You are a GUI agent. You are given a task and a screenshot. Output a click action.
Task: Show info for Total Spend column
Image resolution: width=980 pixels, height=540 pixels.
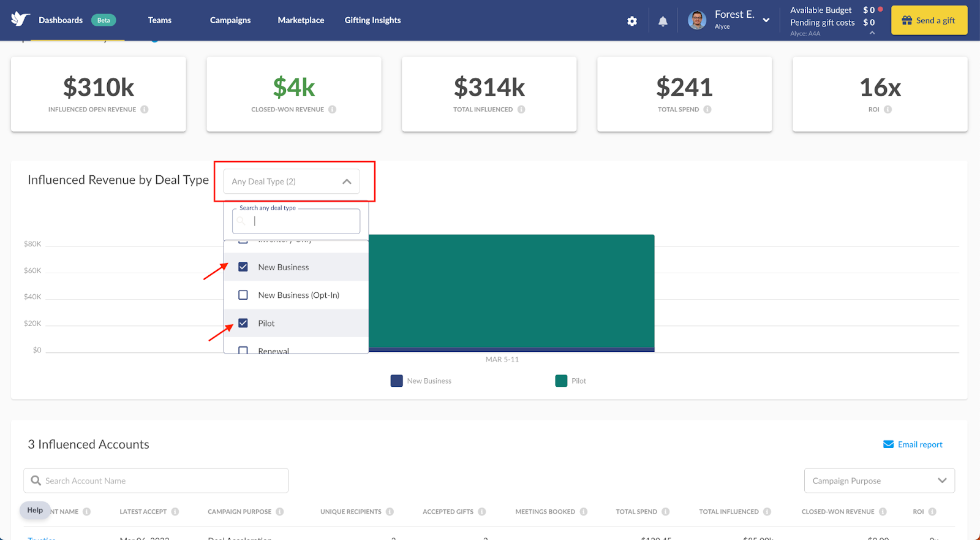click(666, 512)
